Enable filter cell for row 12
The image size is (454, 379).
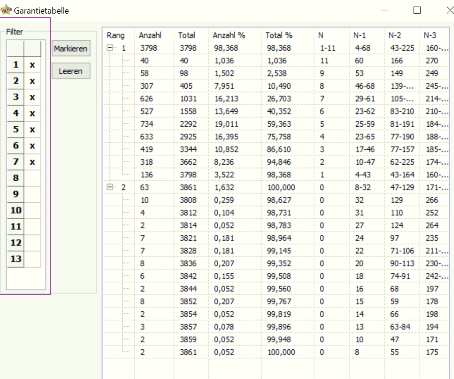32,243
